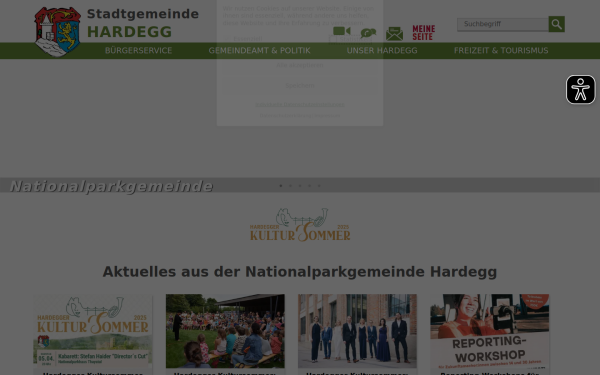Open the outdoor audience event photo
This screenshot has height=375, width=600.
tap(225, 331)
